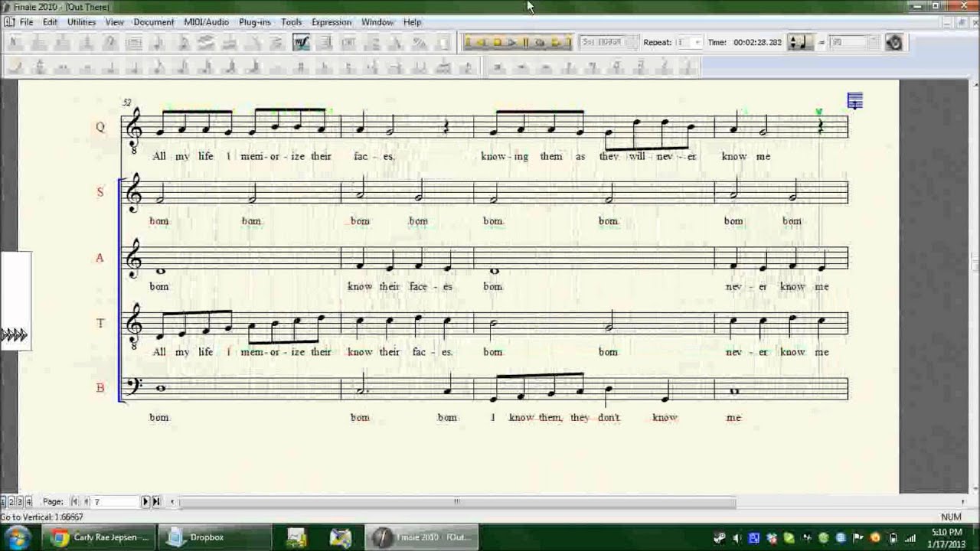Open the Plug-ins menu

[x=255, y=22]
